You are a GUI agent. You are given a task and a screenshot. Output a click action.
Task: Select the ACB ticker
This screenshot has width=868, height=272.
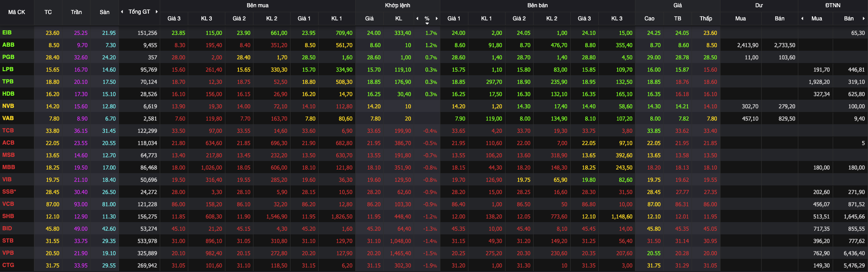tap(8, 143)
